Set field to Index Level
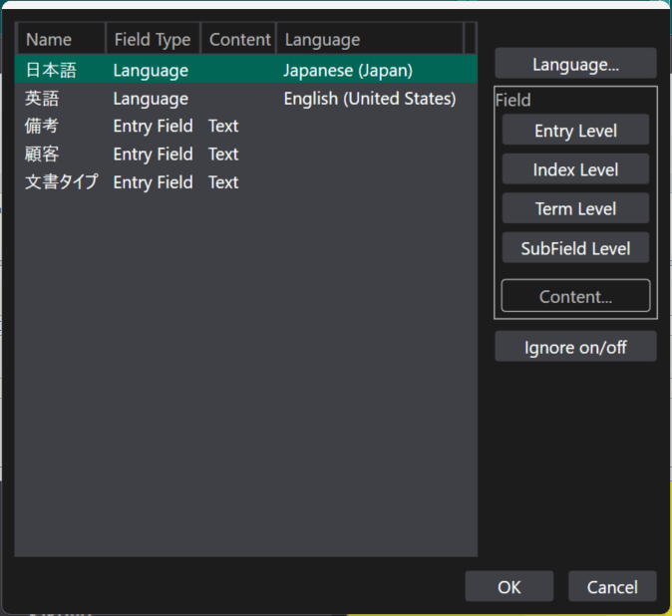This screenshot has height=616, width=672. pos(575,169)
